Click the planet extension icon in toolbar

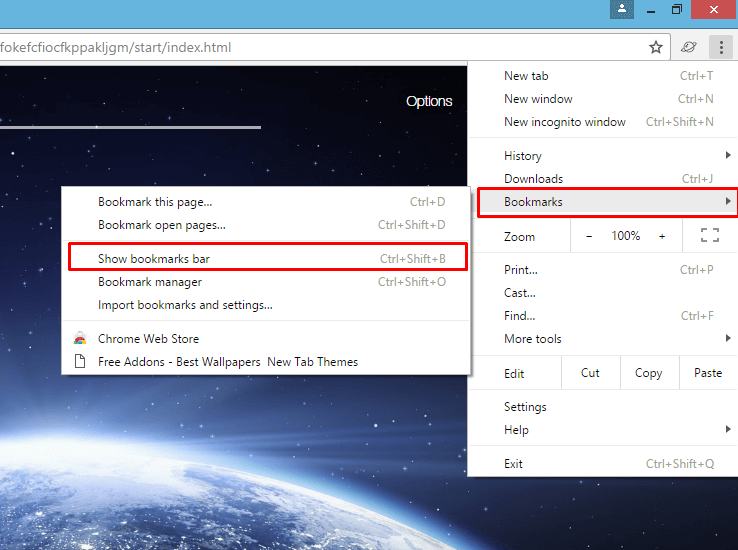click(x=688, y=47)
